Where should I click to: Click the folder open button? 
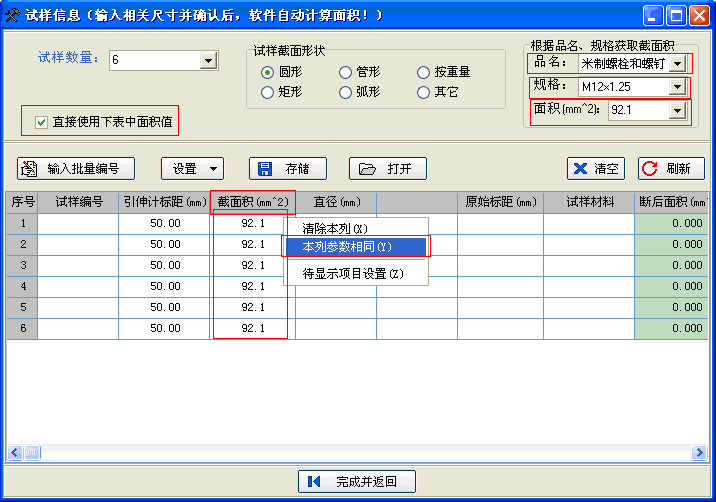point(380,168)
